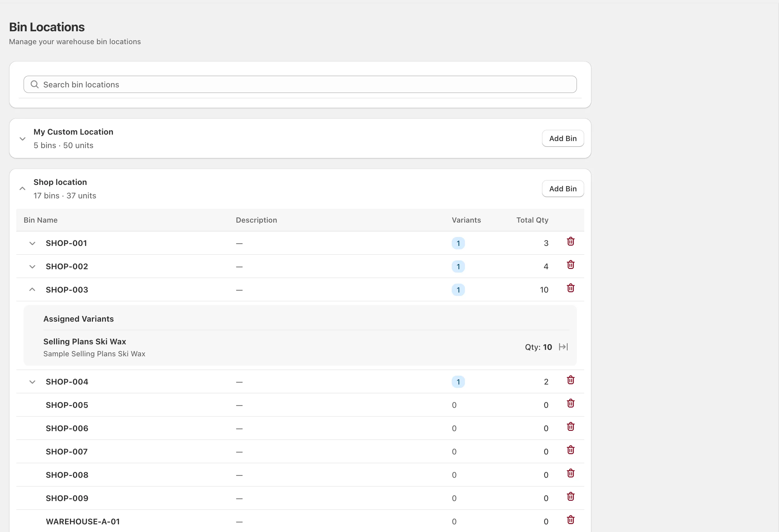Viewport: 779px width, 532px height.
Task: Click the SHOP-003 variants count badge
Action: coord(458,290)
